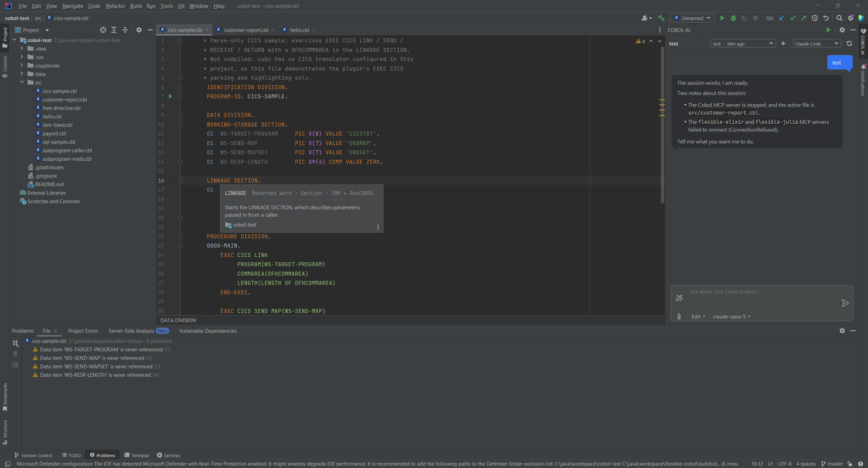
Task: Open Version Control tool window
Action: [x=33, y=456]
